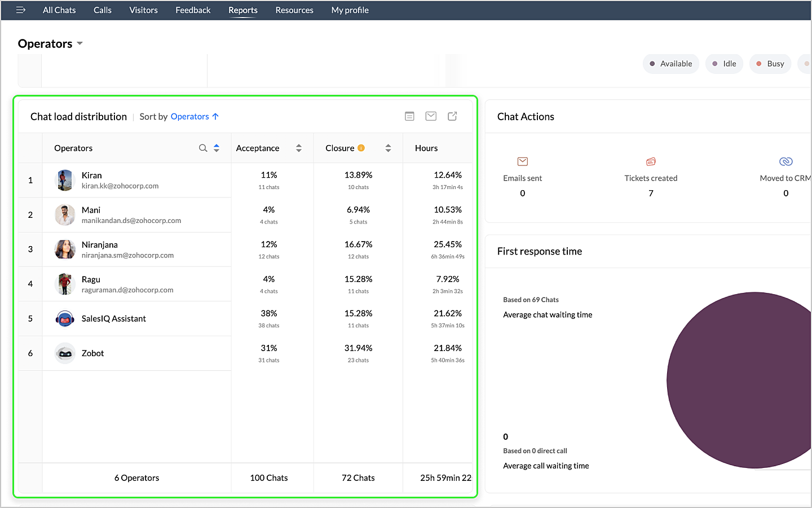Open the hamburger menu icon
The height and width of the screenshot is (508, 812).
click(x=21, y=10)
